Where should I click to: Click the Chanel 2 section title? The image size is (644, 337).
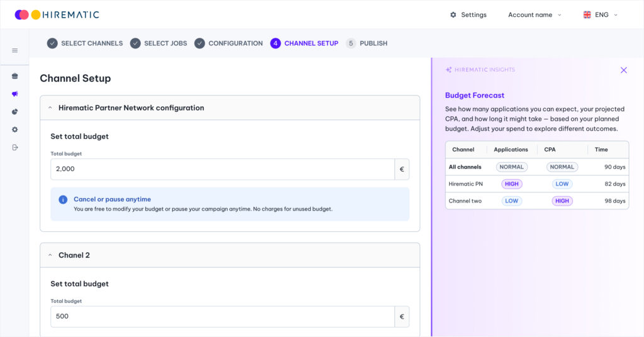74,255
